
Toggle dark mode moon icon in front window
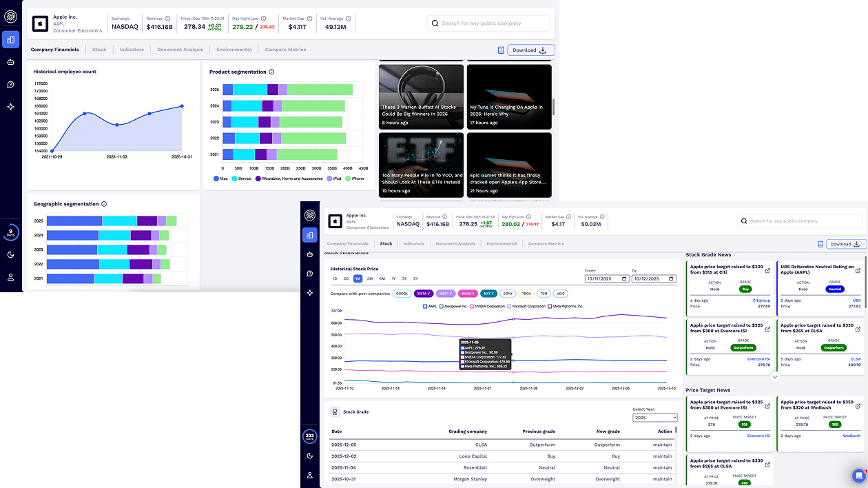[310, 456]
